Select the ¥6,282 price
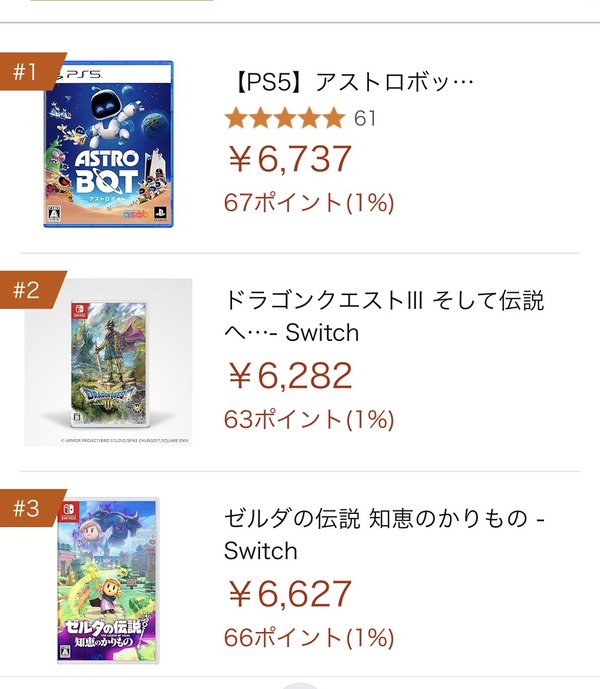The width and height of the screenshot is (600, 689). 290,376
